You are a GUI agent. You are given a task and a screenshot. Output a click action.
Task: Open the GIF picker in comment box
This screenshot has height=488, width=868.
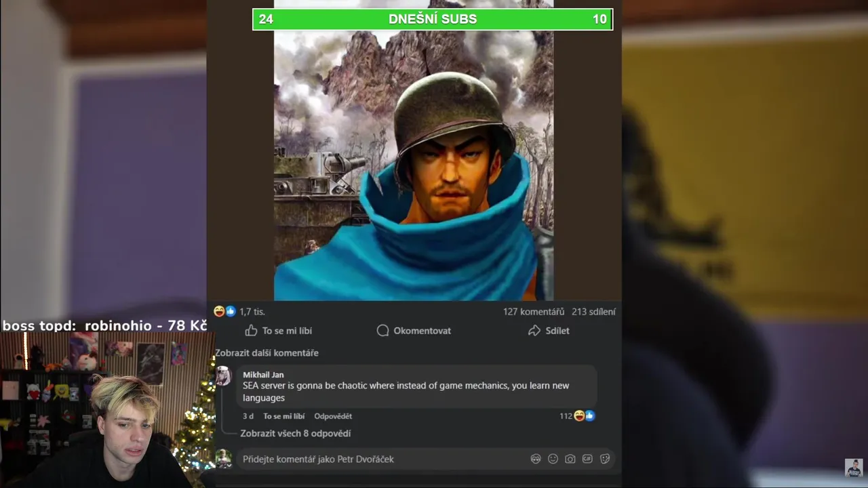[x=587, y=459]
